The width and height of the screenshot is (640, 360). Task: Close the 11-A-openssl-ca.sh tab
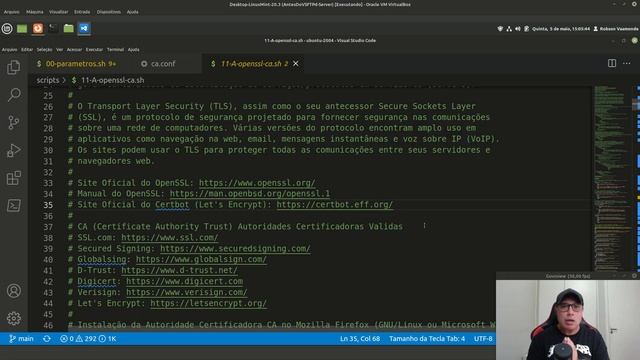click(296, 64)
